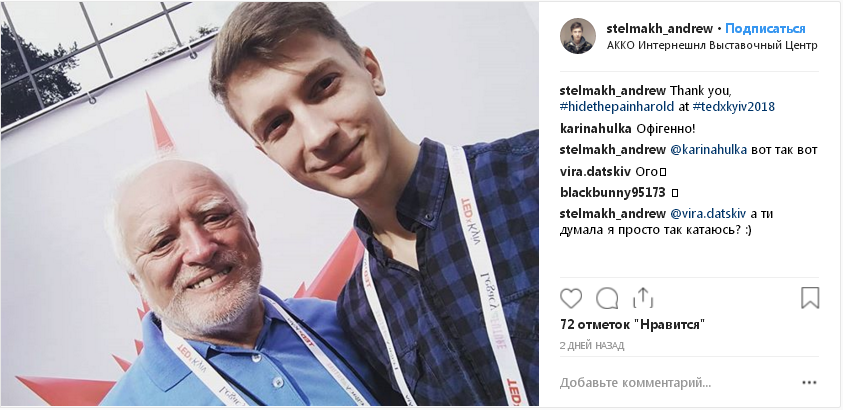
Task: Visit blackbunny95173 commenter profile
Action: coord(612,192)
